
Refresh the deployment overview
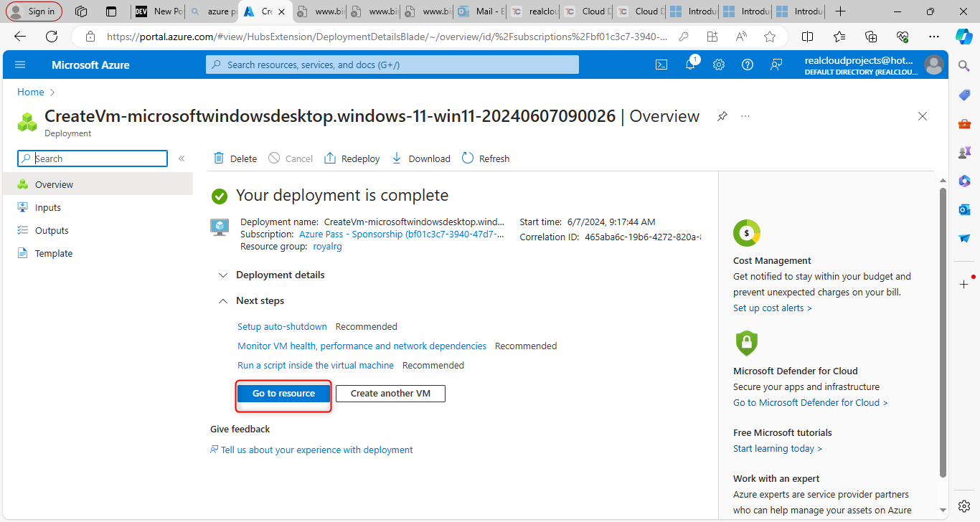486,158
